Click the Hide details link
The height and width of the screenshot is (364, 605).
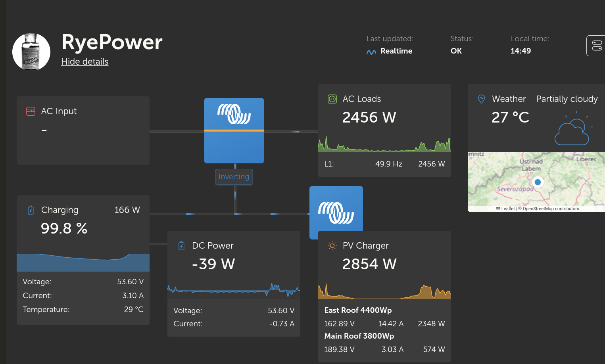coord(85,62)
